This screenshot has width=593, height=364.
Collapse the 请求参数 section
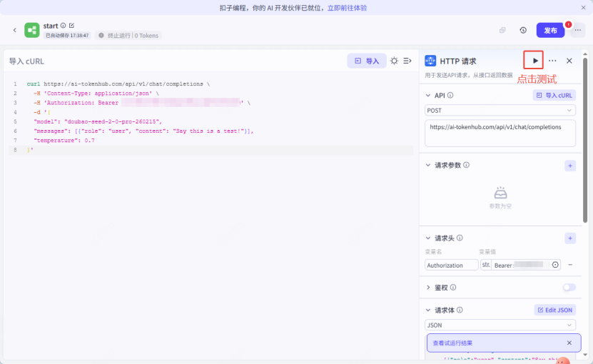click(428, 165)
